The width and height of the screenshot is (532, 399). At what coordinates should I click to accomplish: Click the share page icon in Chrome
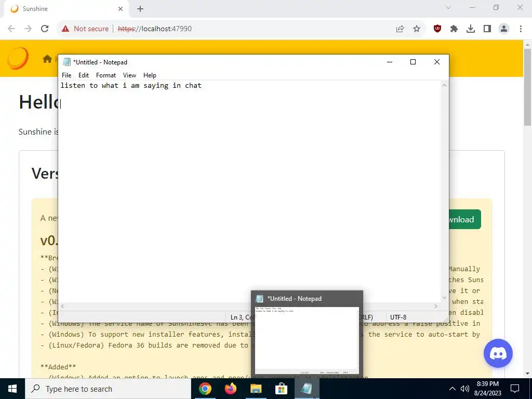(400, 29)
